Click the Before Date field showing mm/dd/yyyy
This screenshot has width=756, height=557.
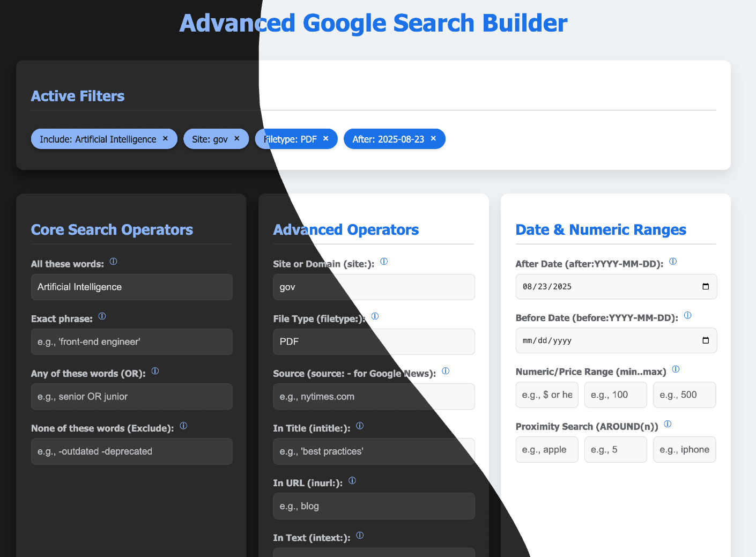click(x=616, y=340)
